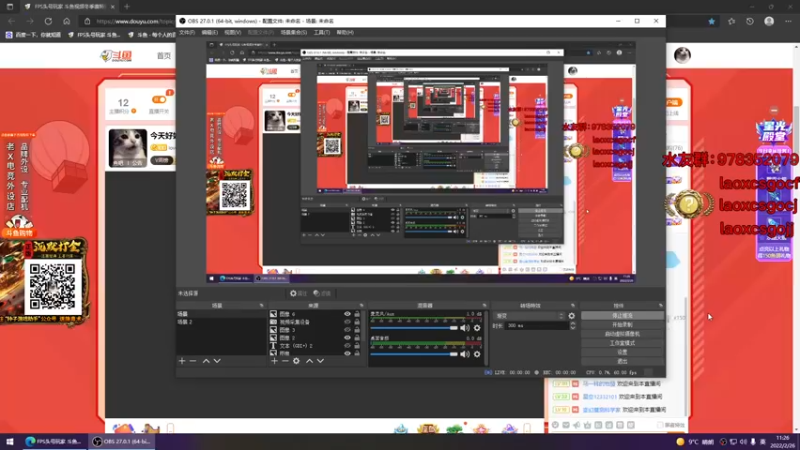Open a new browser tab

pyautogui.click(x=127, y=7)
